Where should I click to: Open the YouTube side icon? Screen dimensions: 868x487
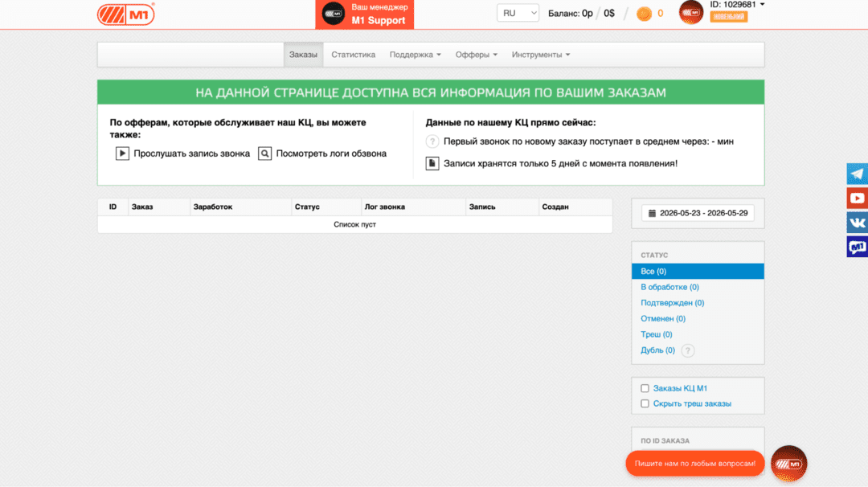(857, 198)
